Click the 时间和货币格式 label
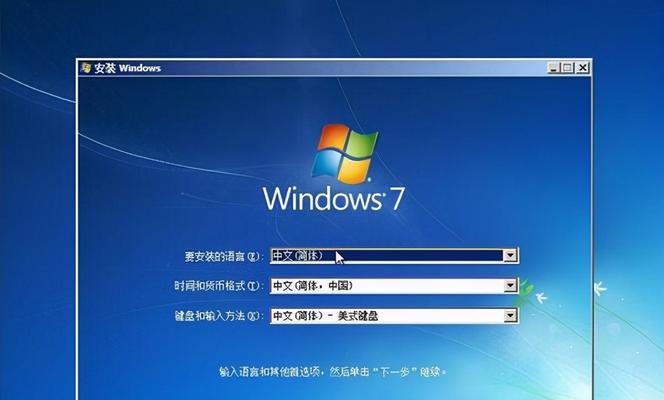Image resolution: width=664 pixels, height=400 pixels. pos(219,286)
